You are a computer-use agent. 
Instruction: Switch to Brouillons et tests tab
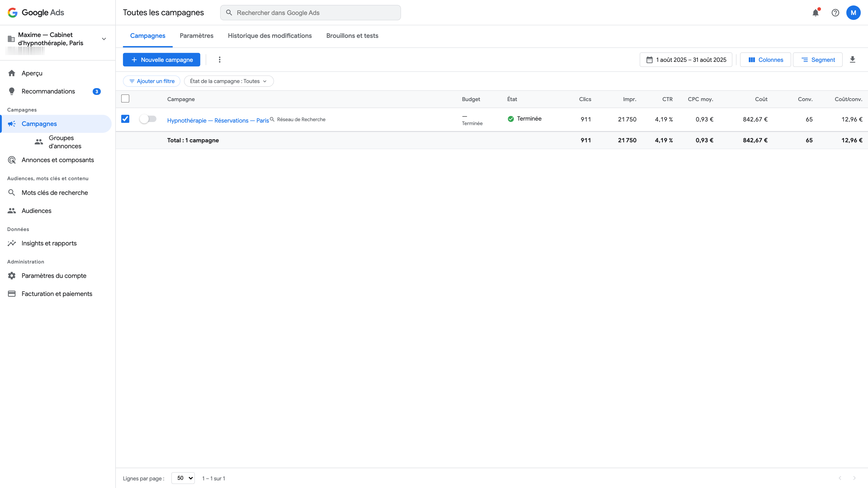[x=352, y=36]
